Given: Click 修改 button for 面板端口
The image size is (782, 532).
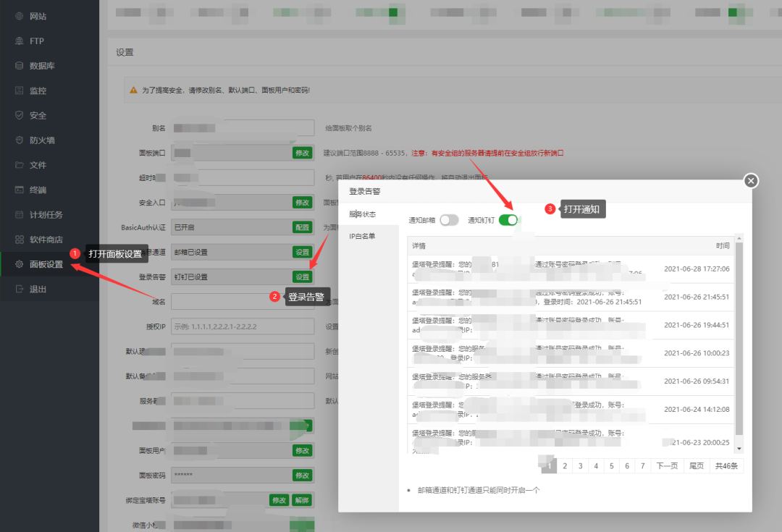Looking at the screenshot, I should (302, 153).
